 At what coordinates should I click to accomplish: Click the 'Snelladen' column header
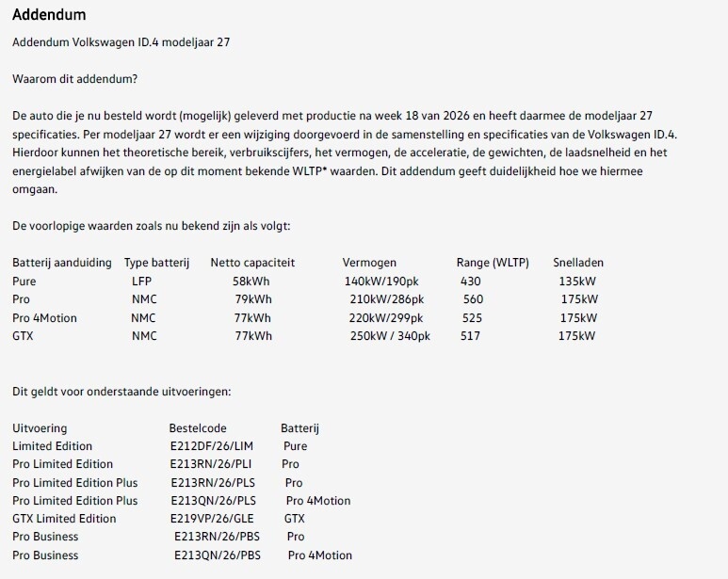[x=578, y=263]
